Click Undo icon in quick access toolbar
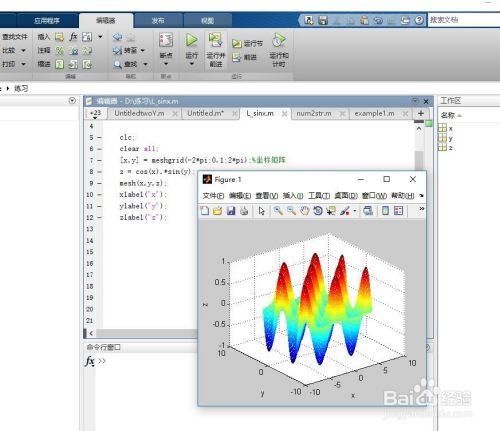 [x=378, y=20]
